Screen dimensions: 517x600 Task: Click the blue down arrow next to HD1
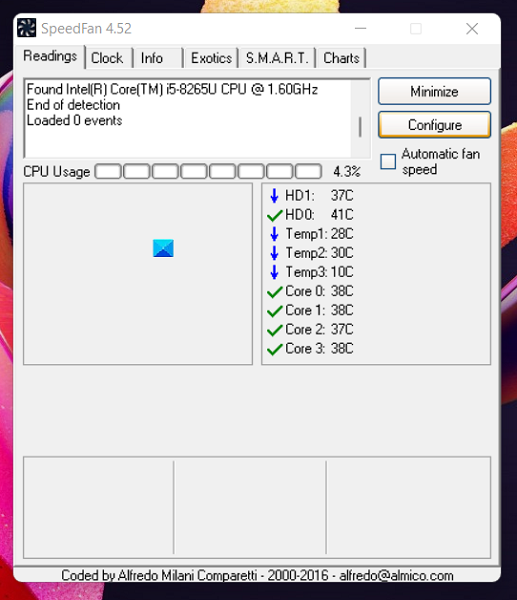pos(274,196)
